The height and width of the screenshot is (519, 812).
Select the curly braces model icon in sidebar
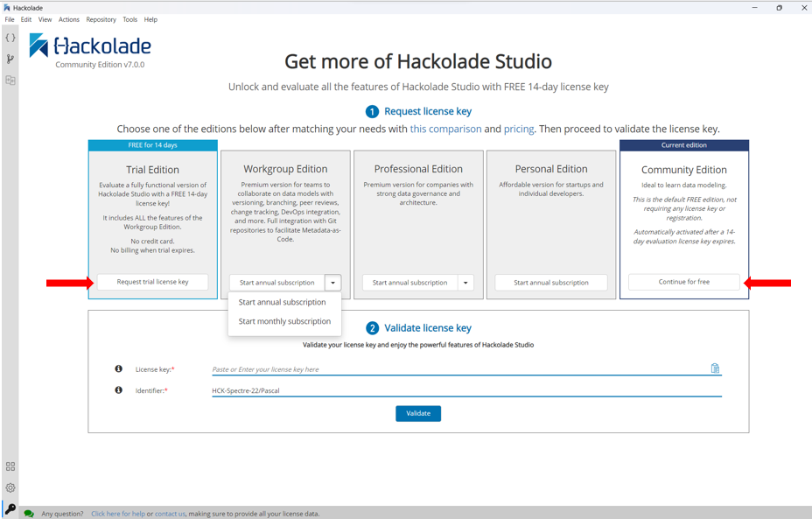(x=10, y=38)
